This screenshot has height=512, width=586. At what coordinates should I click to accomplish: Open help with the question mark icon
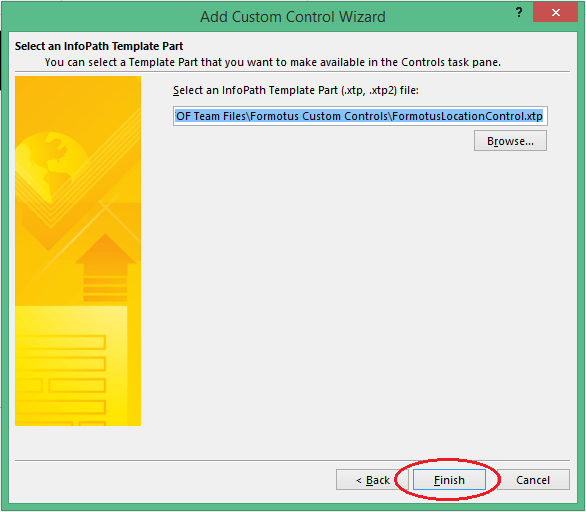coord(519,13)
